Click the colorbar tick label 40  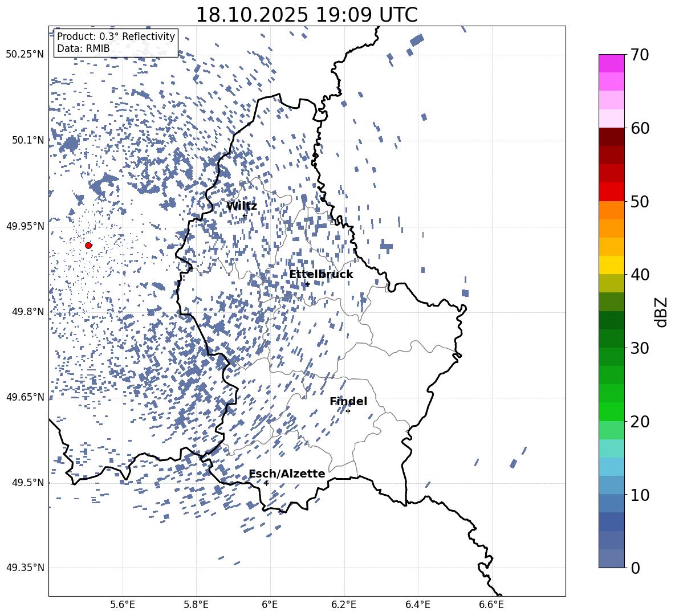click(639, 275)
